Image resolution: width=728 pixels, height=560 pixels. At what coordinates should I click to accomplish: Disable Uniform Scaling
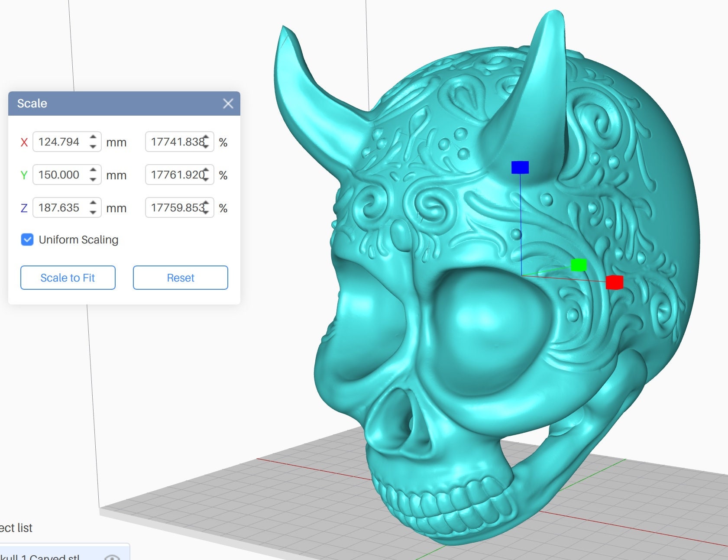27,240
